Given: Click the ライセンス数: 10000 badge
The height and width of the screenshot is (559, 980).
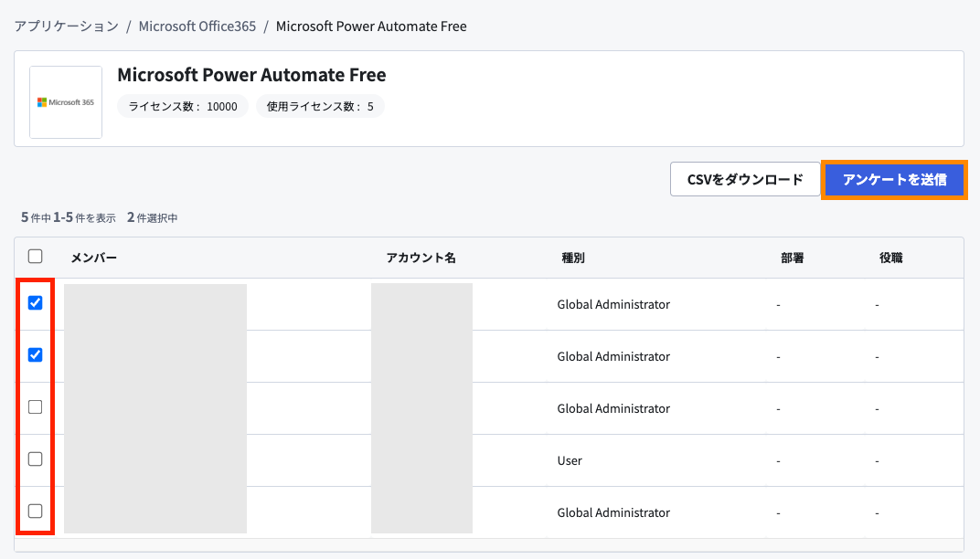Looking at the screenshot, I should [x=183, y=106].
